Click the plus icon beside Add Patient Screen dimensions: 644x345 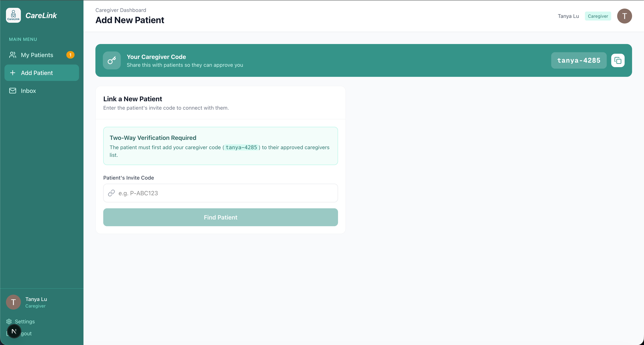[x=12, y=73]
